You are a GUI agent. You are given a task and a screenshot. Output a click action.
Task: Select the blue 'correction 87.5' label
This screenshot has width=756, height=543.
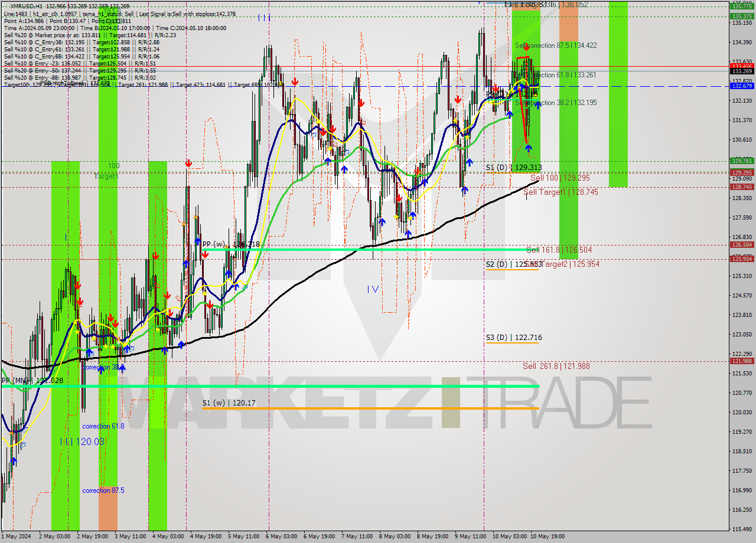[103, 490]
